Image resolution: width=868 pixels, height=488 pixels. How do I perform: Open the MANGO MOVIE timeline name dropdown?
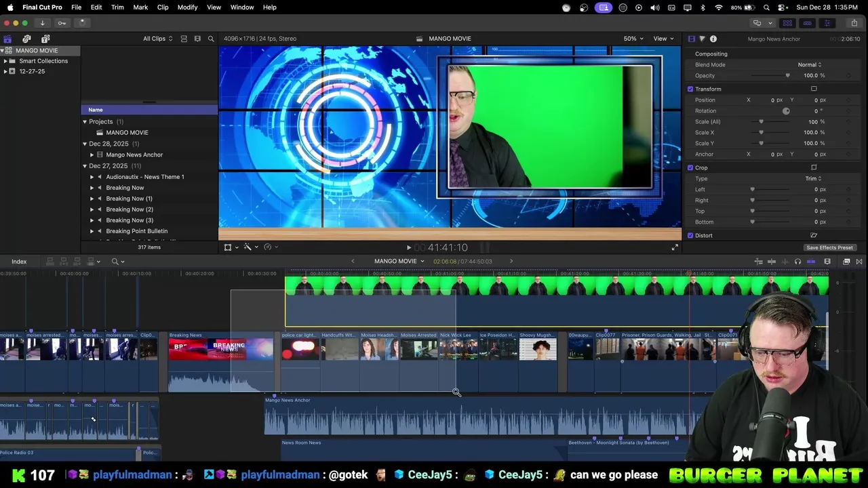coord(399,262)
